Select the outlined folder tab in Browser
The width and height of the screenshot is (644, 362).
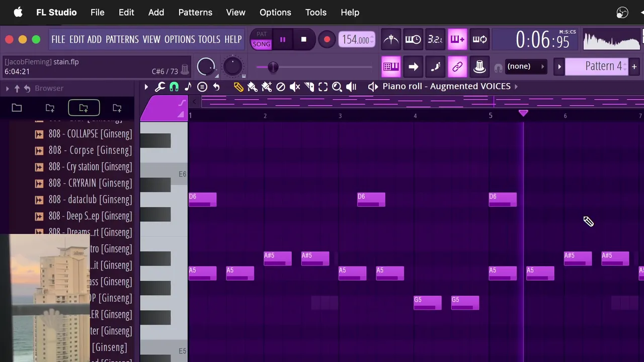click(x=84, y=108)
